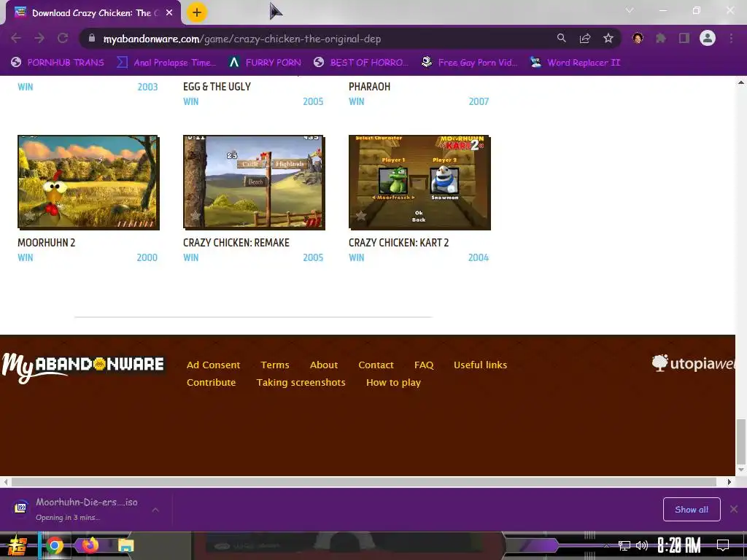Click the 2007 year under Pharaoh
747x560 pixels.
click(479, 101)
